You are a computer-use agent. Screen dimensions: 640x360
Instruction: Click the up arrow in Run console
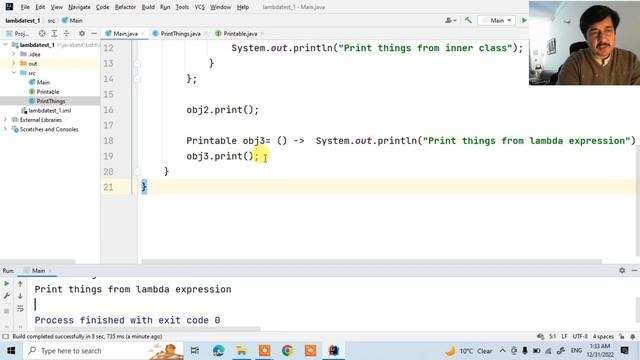[x=20, y=283]
